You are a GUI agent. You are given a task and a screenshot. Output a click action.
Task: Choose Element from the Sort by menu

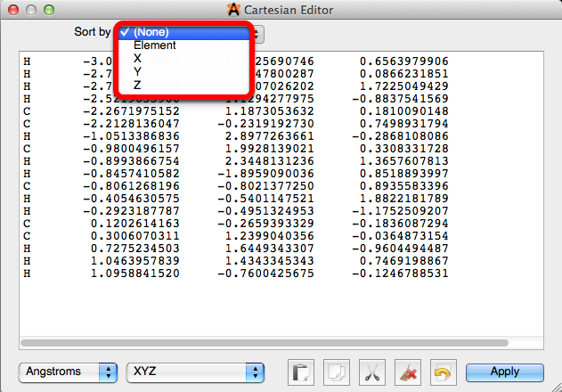pos(154,45)
